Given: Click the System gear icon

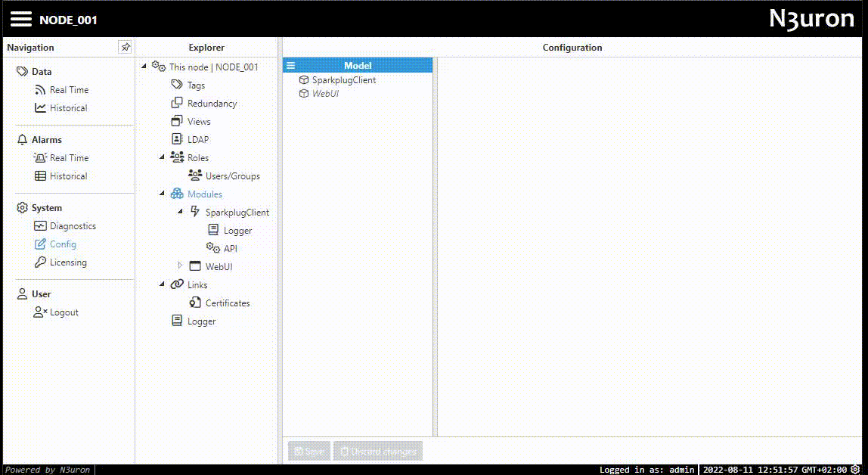Looking at the screenshot, I should pos(22,207).
